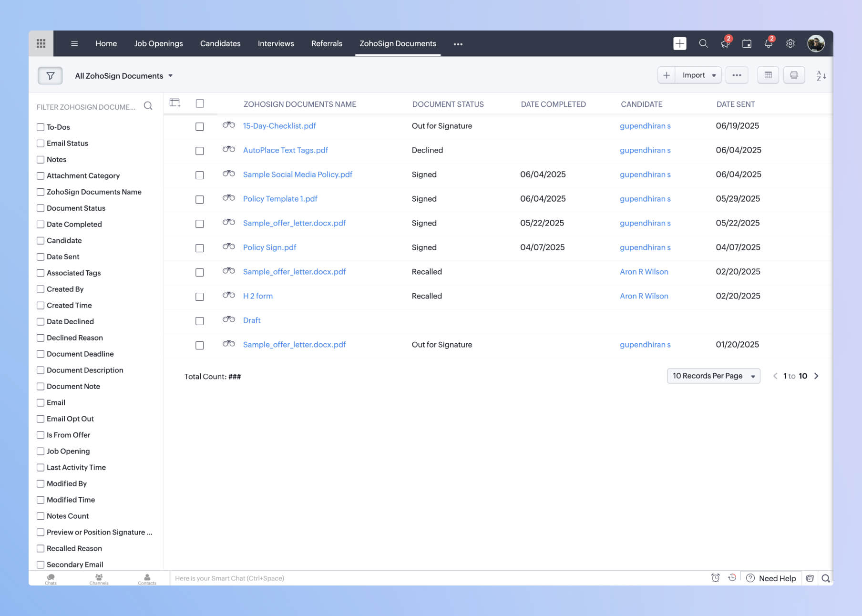
Task: Click the plus icon beside Import
Action: 667,75
